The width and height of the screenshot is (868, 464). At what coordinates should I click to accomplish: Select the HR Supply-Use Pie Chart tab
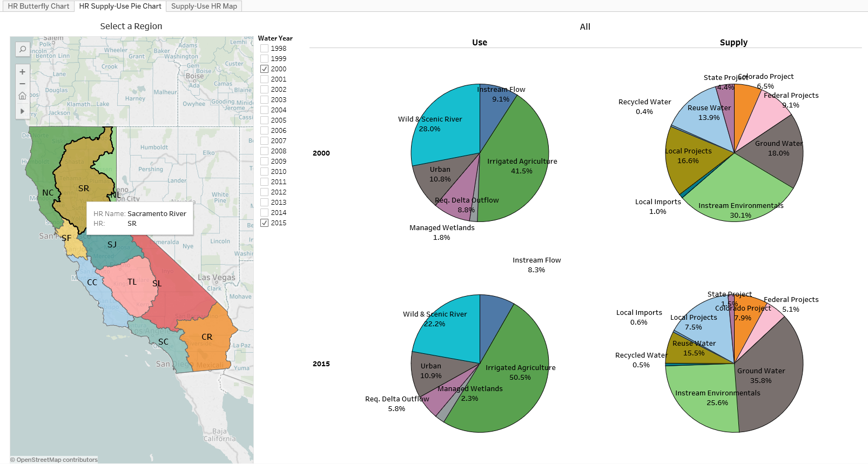120,6
